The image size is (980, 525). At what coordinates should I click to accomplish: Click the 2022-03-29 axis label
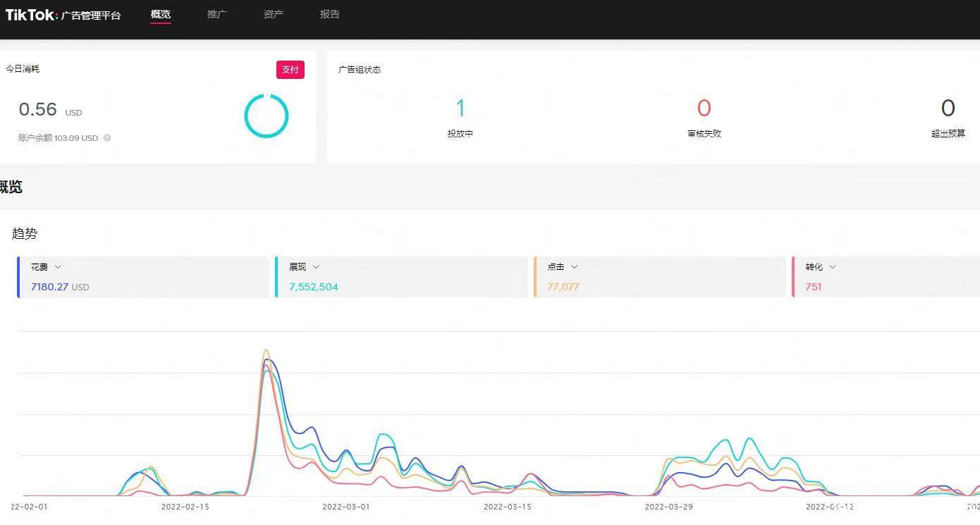point(669,506)
